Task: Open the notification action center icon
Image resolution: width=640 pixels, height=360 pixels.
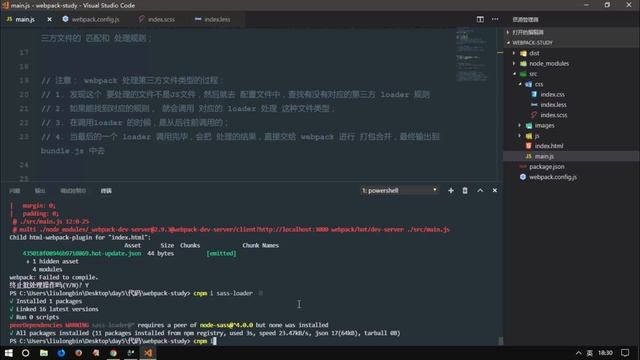Action: (625, 353)
